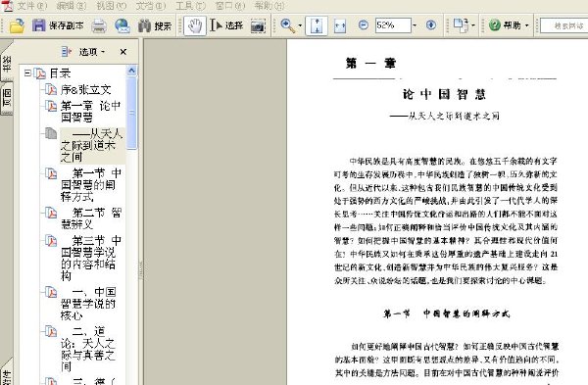Open the 工具 menu

190,6
